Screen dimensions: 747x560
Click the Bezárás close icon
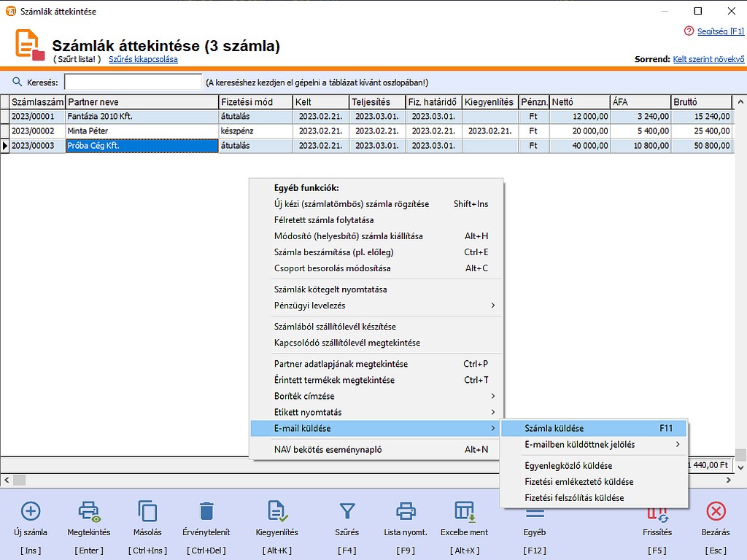point(716,511)
